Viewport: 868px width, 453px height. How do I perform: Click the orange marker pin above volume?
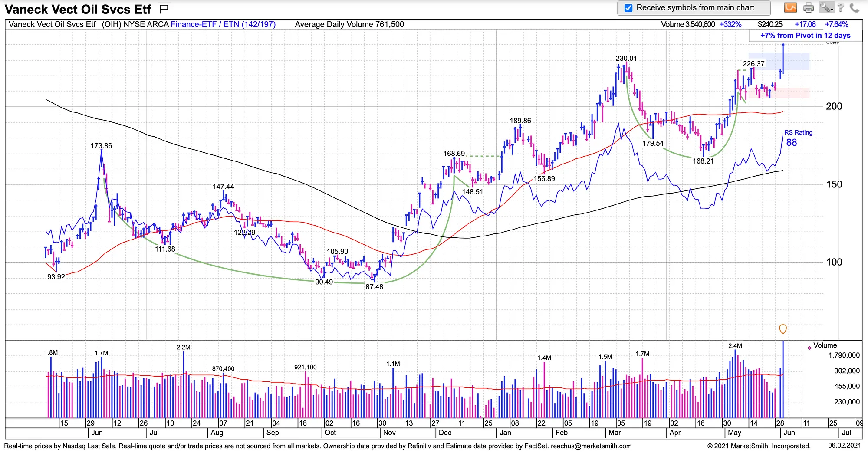783,329
